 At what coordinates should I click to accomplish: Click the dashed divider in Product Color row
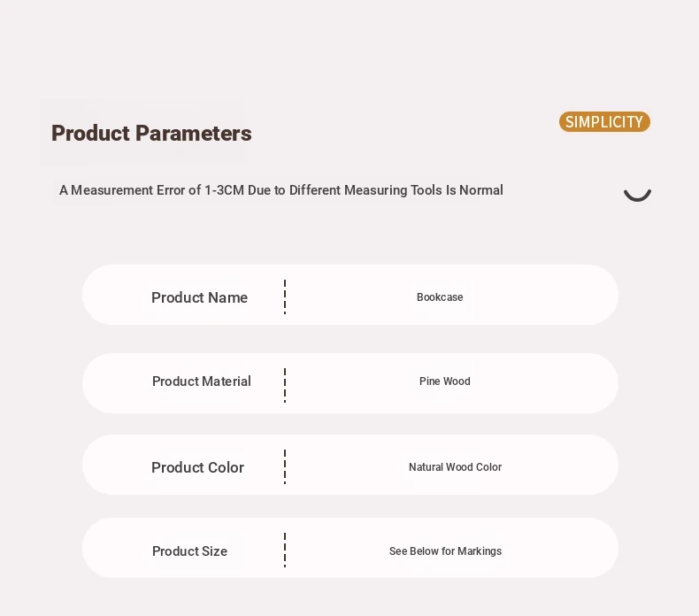tap(285, 467)
